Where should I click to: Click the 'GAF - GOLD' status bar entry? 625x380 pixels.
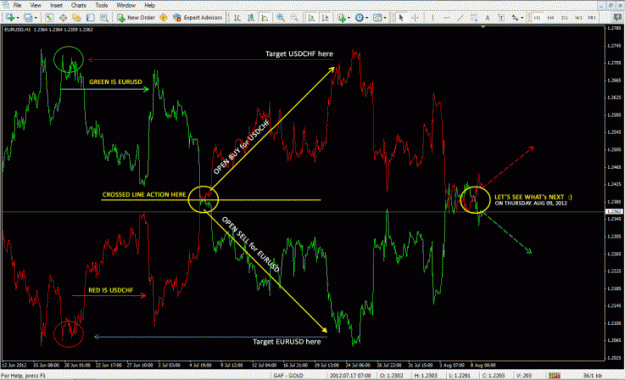288,375
